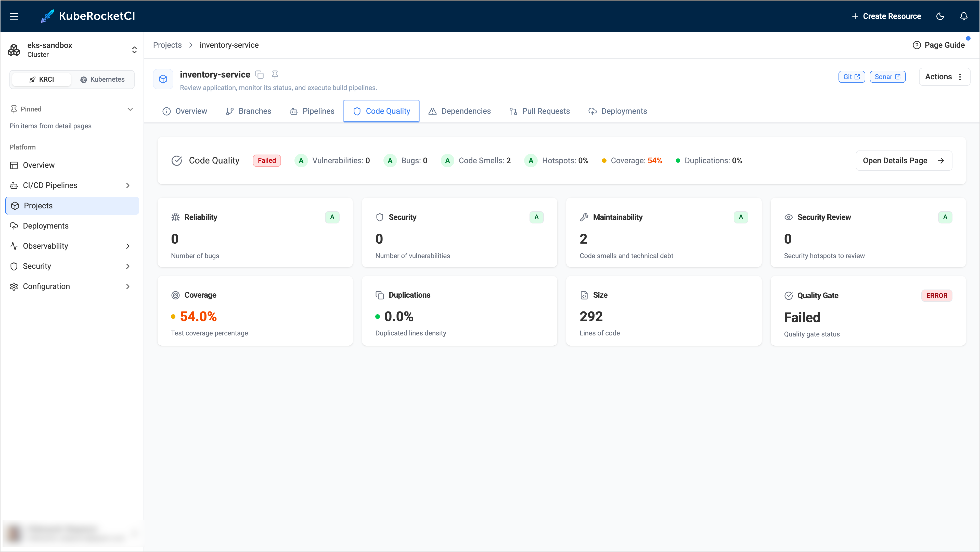Open the Branches tab
Screen dimensions: 980x552
click(x=248, y=111)
